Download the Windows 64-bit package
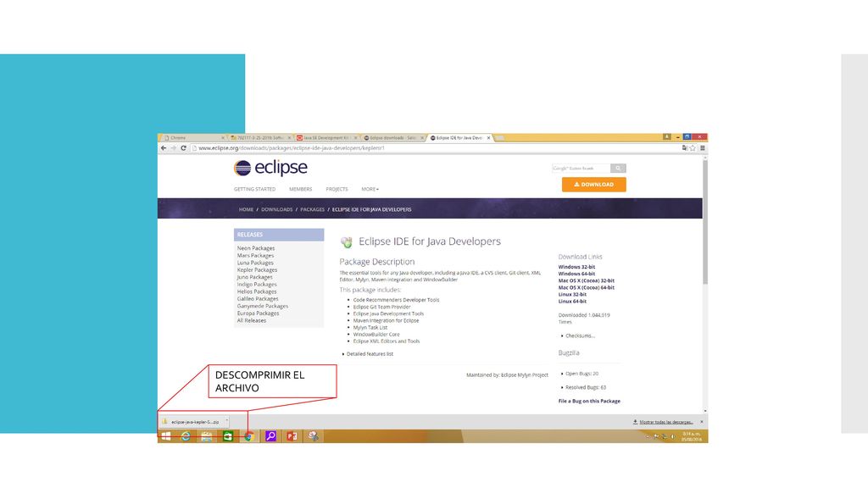 576,274
